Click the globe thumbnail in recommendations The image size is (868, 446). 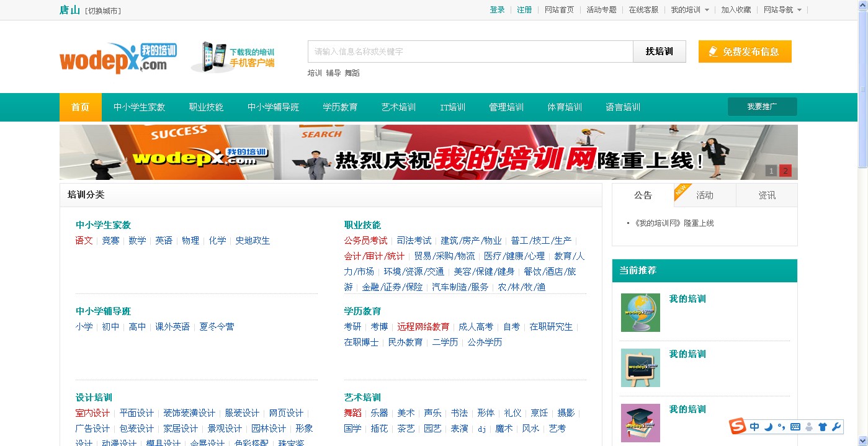pyautogui.click(x=640, y=313)
